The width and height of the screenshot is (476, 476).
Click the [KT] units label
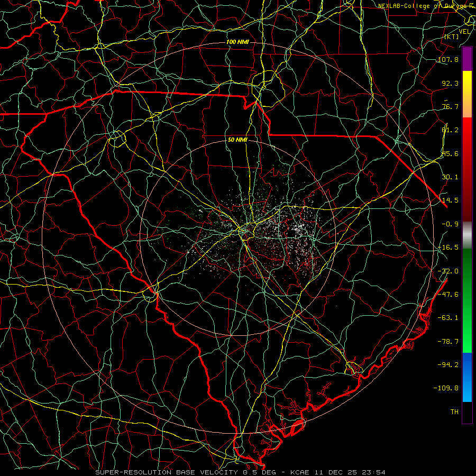click(452, 36)
